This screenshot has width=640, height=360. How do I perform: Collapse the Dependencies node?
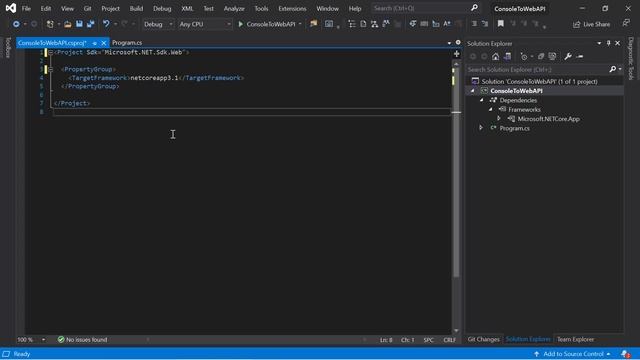pyautogui.click(x=482, y=100)
